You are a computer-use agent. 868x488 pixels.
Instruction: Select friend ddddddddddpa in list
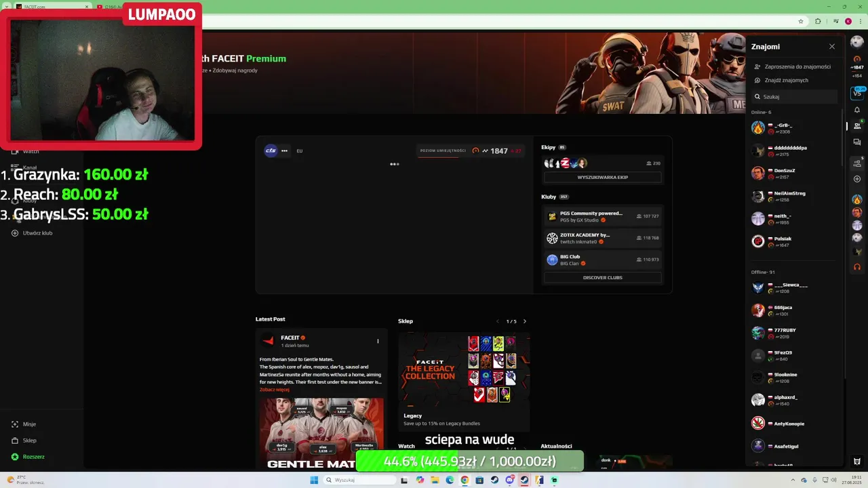coord(795,150)
